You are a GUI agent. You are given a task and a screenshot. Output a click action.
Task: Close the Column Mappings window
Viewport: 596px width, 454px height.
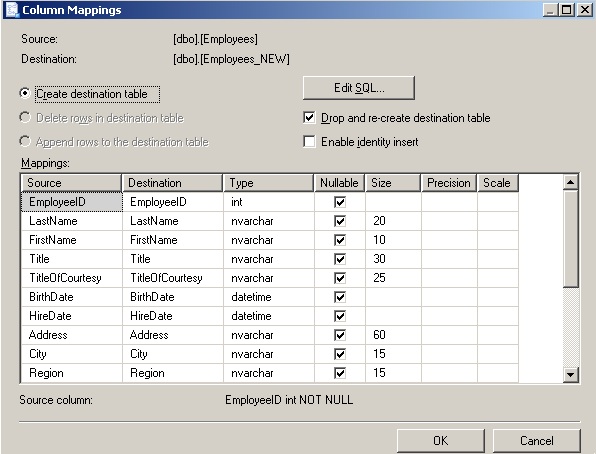pyautogui.click(x=585, y=10)
